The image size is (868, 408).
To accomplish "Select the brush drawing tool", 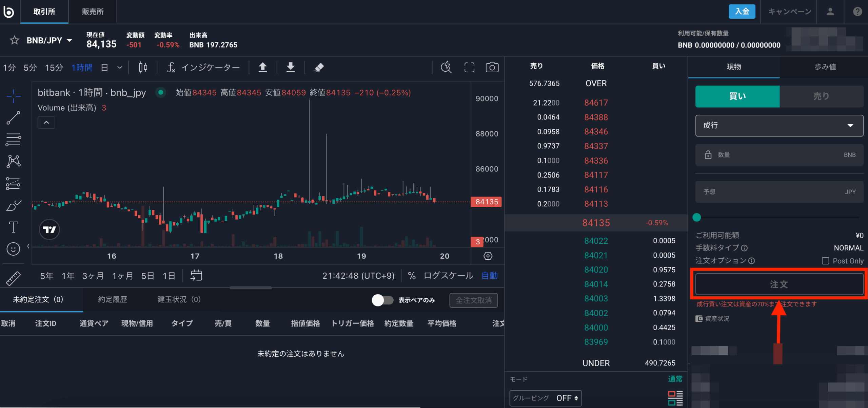I will (14, 205).
